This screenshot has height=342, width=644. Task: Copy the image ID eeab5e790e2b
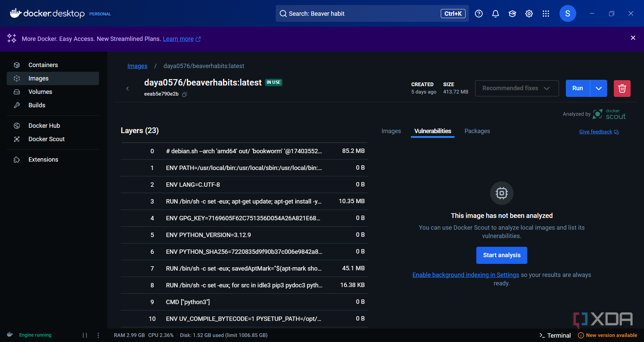[184, 95]
